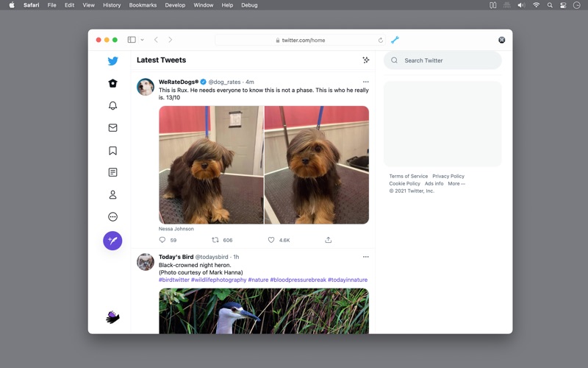Click the sparkle top tweets icon
Screen dimensions: 588x368
(365, 60)
